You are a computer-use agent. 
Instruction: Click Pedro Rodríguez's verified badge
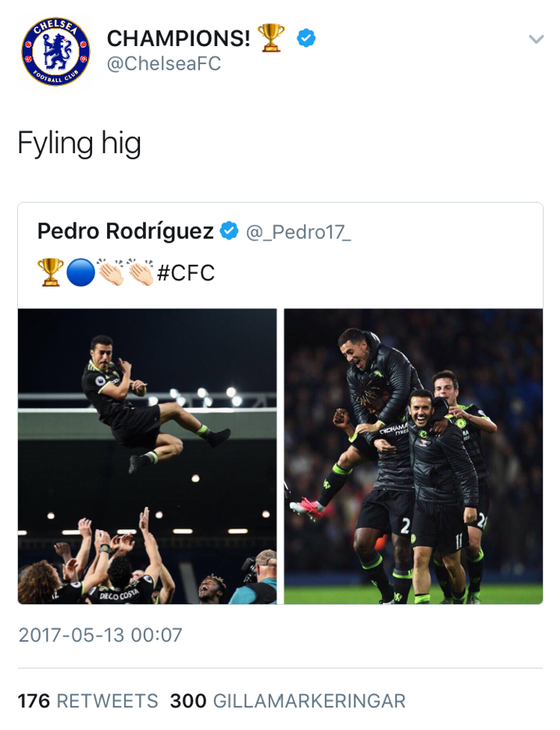pos(229,231)
